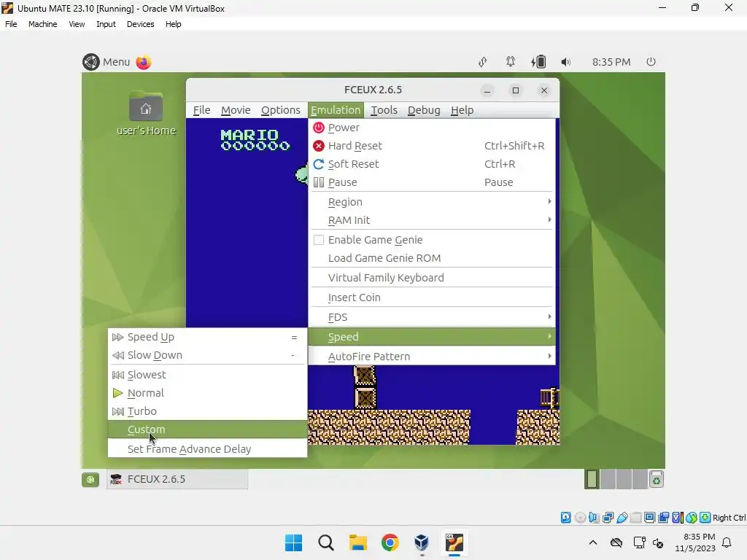747x560 pixels.
Task: Click the green Normal speed play icon
Action: [117, 393]
